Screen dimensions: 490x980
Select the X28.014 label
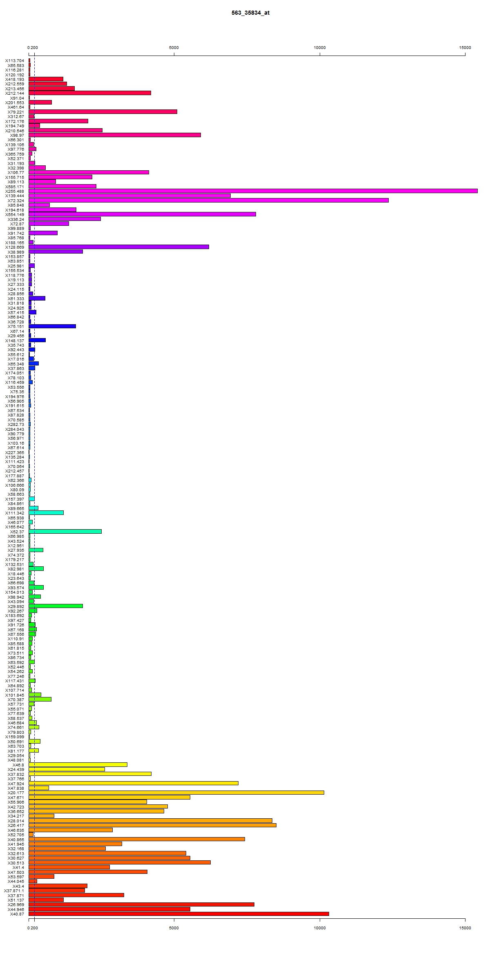pos(16,821)
